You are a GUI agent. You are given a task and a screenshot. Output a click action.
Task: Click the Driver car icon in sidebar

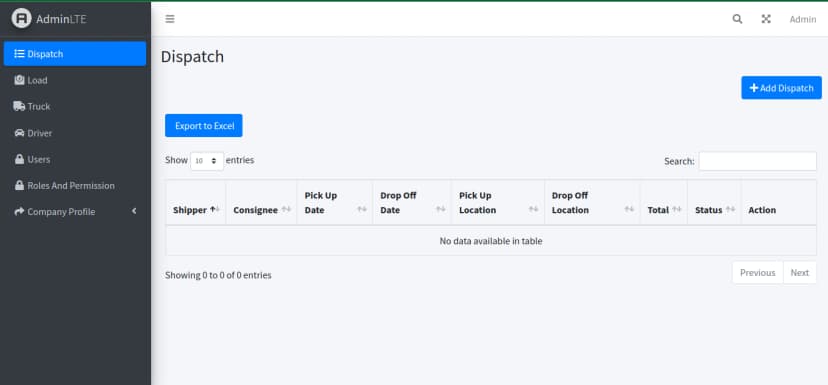coord(20,133)
